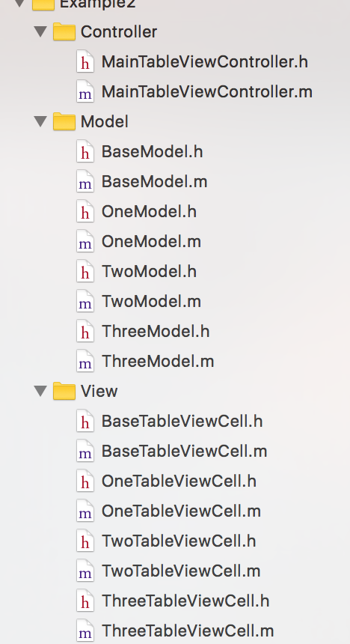Click the BaseModel.h header file icon

[85, 152]
